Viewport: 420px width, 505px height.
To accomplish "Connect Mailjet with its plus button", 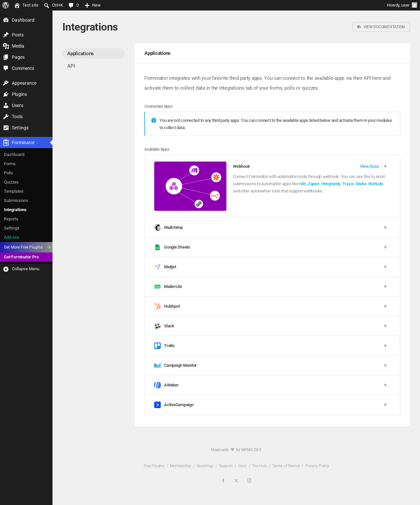I will pyautogui.click(x=385, y=267).
